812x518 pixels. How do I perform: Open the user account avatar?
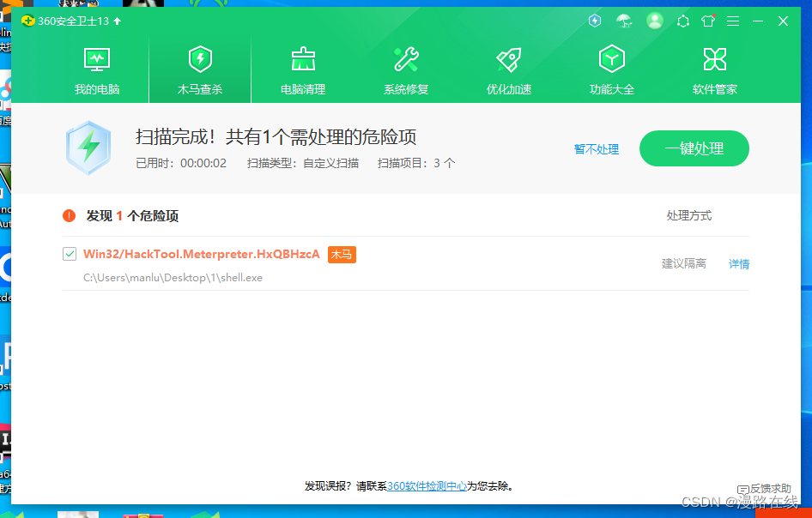pyautogui.click(x=655, y=21)
